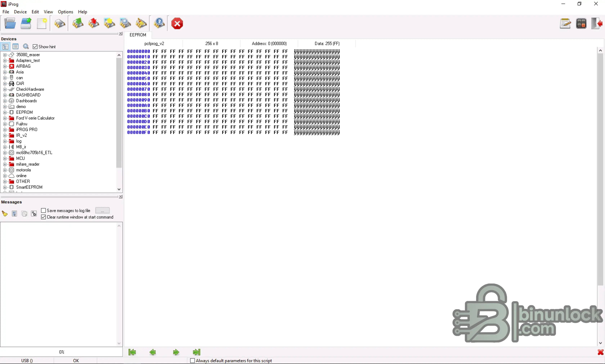Expand the 35080_eraser tree node

point(5,55)
